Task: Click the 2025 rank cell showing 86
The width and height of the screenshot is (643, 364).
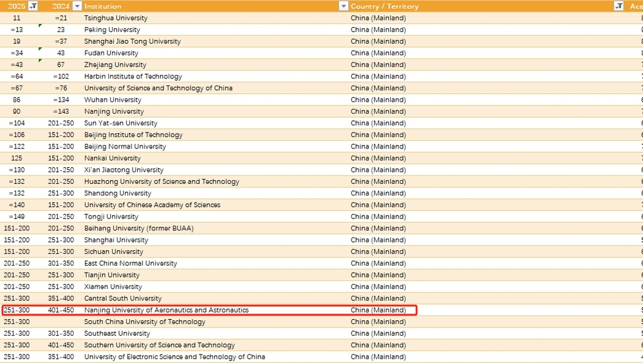Action: pos(17,100)
